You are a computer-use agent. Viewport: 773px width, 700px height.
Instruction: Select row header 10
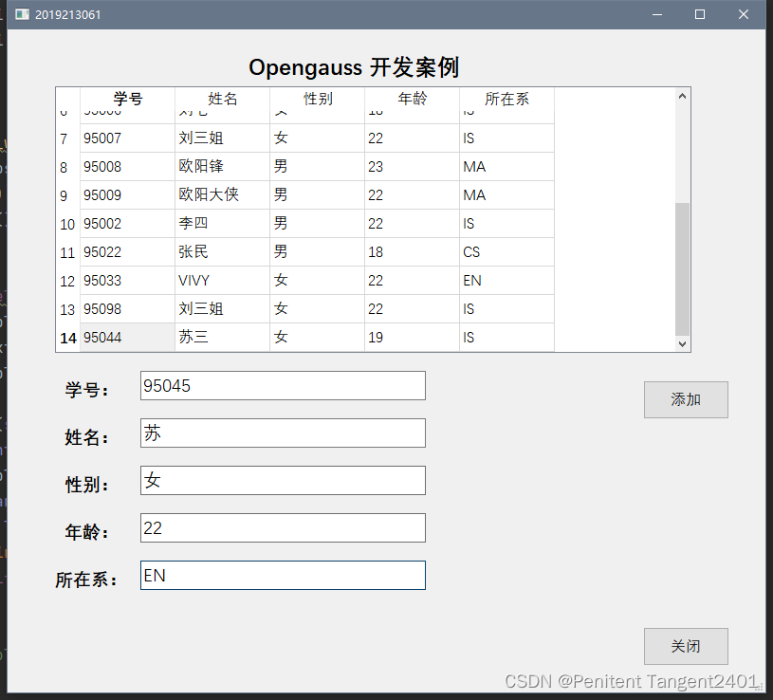(68, 224)
